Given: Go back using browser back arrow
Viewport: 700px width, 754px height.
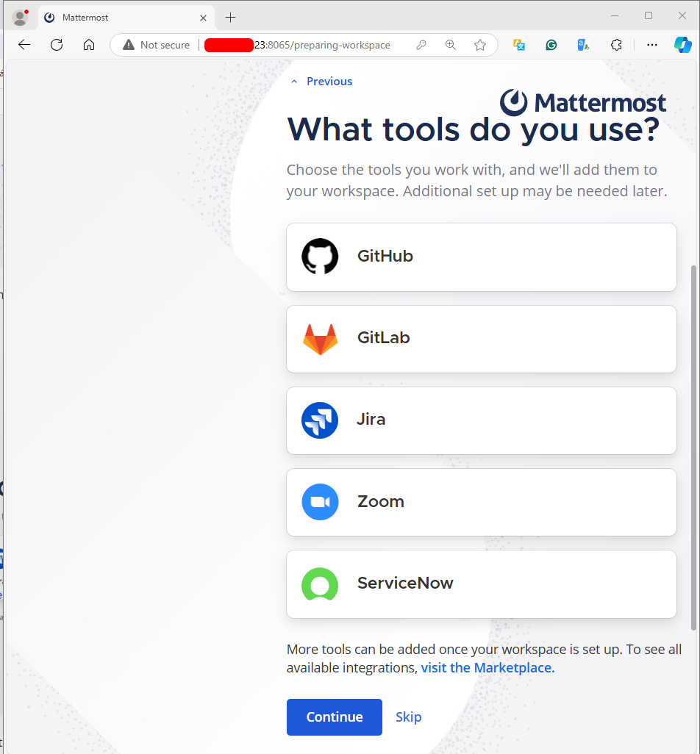Looking at the screenshot, I should (x=24, y=45).
